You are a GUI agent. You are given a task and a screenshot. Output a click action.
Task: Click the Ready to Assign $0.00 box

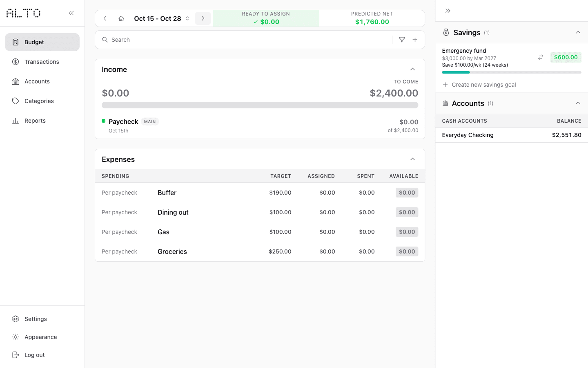[x=266, y=18]
